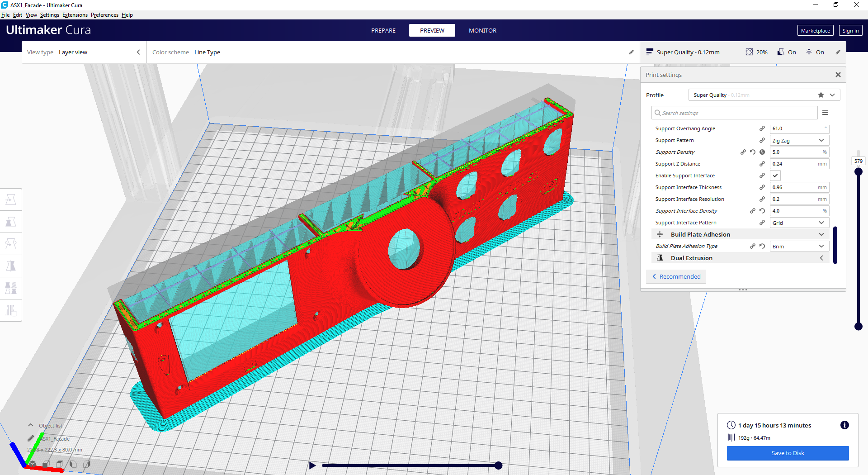Viewport: 868px width, 475px height.
Task: Select the Mirror tool in left toolbar
Action: pyautogui.click(x=11, y=266)
